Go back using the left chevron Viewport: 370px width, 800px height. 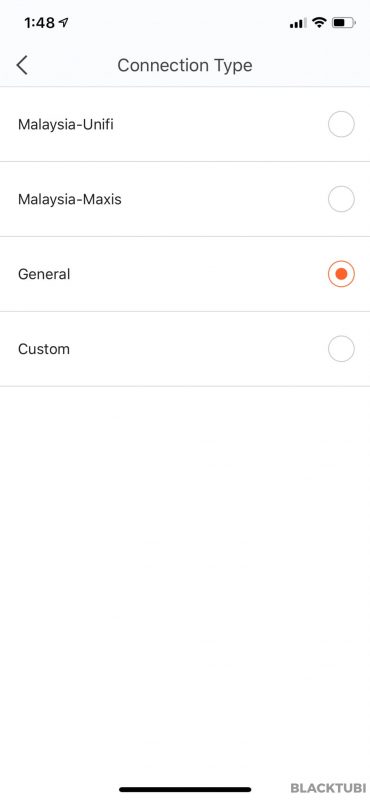22,65
